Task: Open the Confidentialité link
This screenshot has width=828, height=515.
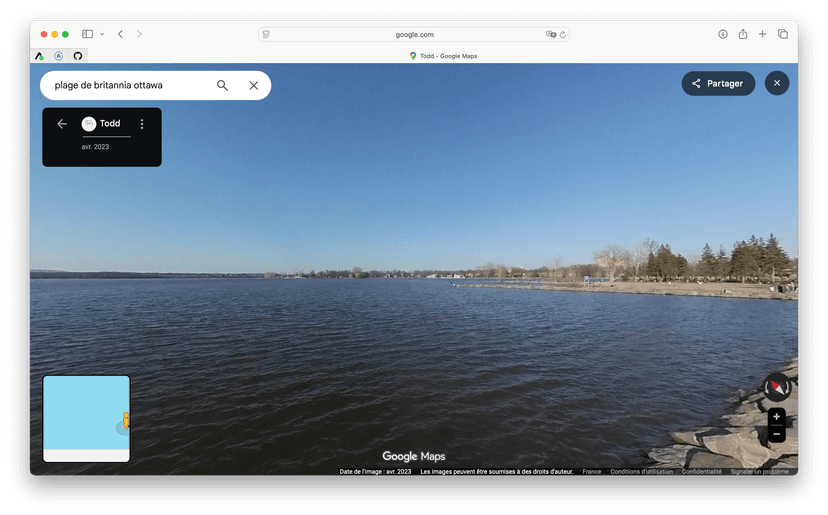Action: click(701, 472)
